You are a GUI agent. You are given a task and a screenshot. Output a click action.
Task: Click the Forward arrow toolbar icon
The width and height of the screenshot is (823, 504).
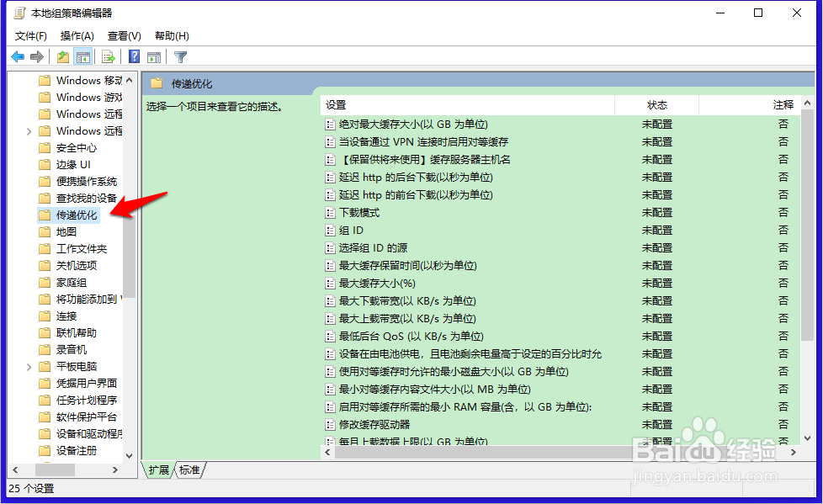point(37,56)
